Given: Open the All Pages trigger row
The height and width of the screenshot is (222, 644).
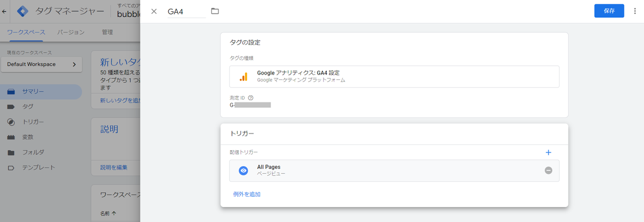Looking at the screenshot, I should [394, 171].
